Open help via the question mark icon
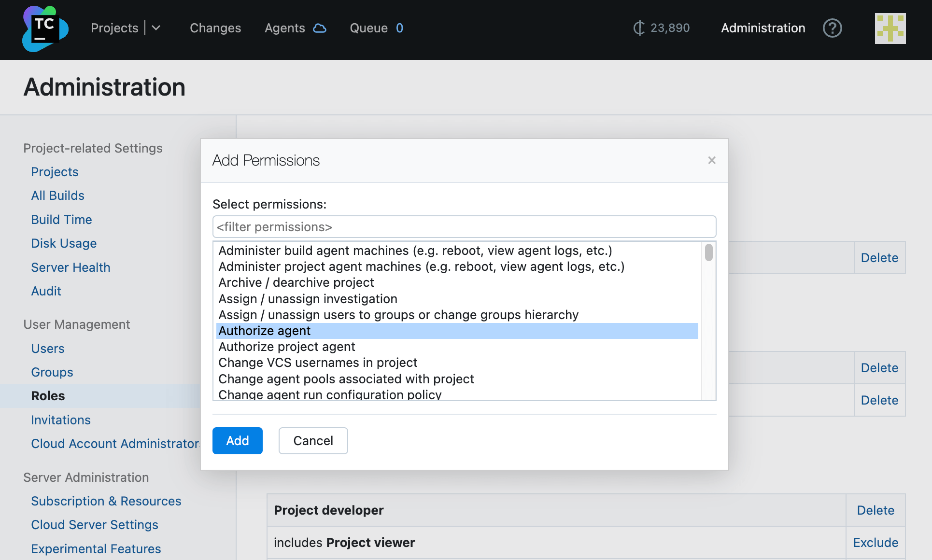The image size is (932, 560). point(832,28)
